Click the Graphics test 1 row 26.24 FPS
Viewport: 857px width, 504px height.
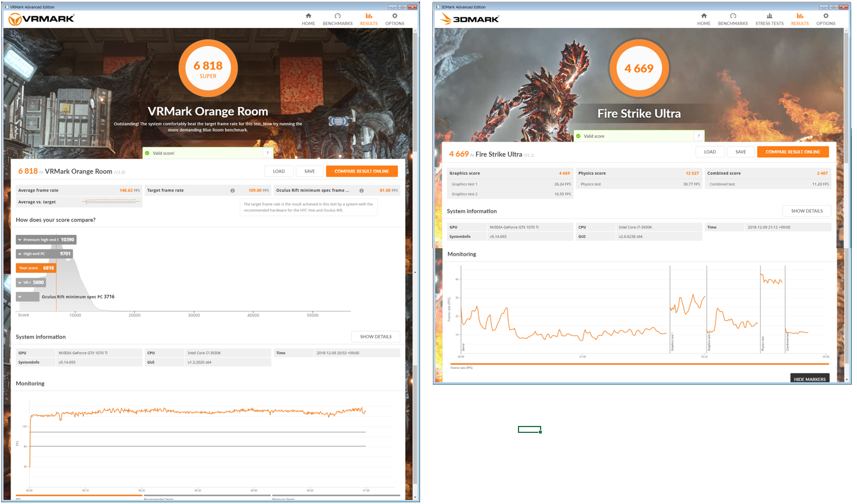tap(510, 184)
